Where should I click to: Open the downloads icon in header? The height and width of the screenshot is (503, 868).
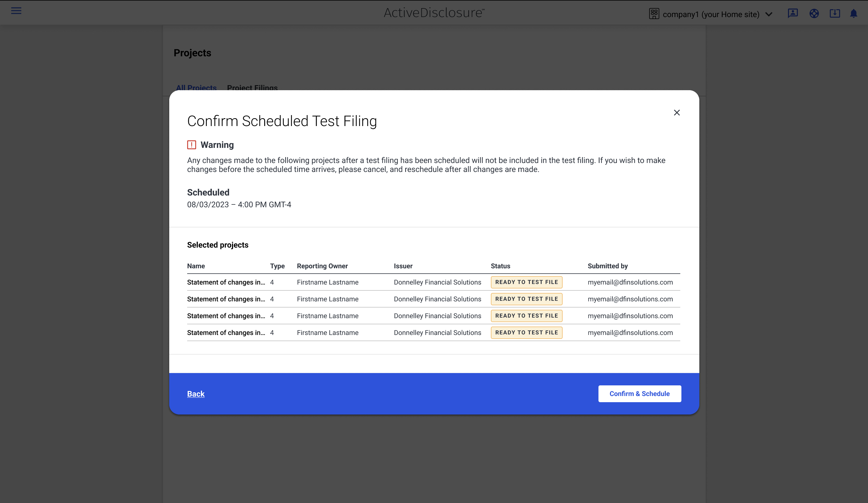(835, 13)
